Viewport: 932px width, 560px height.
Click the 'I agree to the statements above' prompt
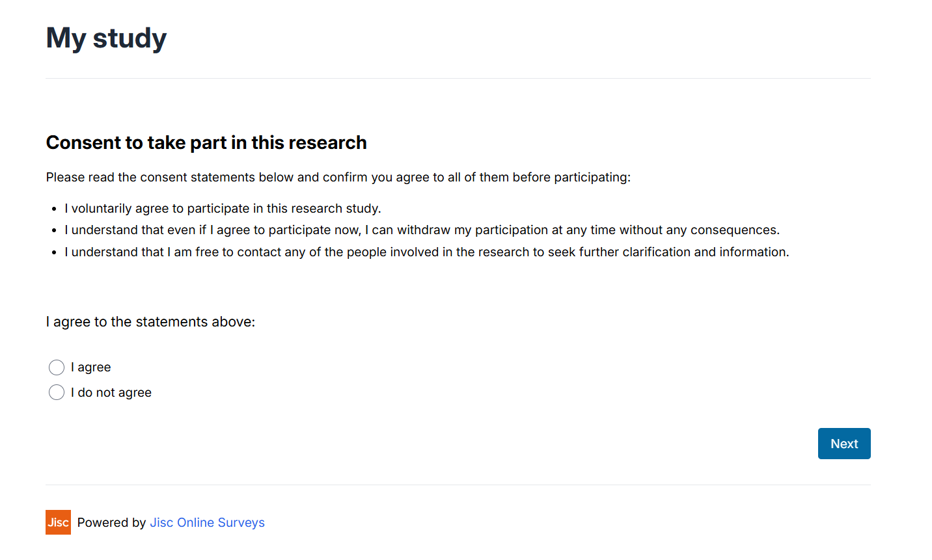(150, 321)
